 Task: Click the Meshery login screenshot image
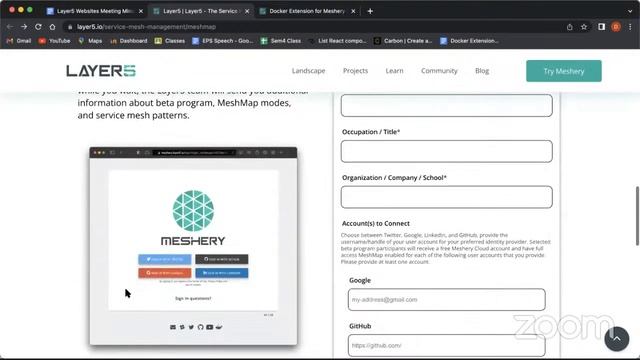click(x=193, y=246)
